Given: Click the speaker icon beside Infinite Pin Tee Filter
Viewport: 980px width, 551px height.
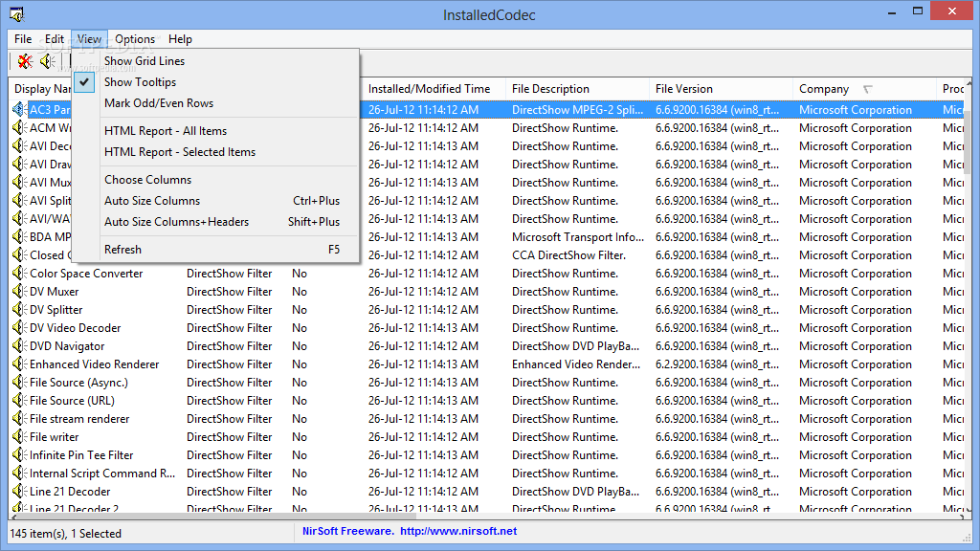Looking at the screenshot, I should coord(19,454).
